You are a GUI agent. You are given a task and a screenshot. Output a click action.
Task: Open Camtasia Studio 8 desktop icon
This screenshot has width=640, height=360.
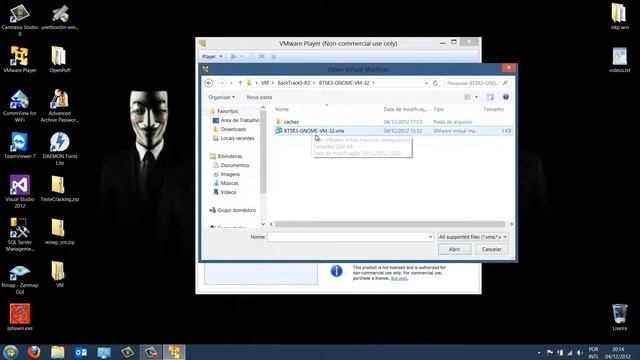20,20
